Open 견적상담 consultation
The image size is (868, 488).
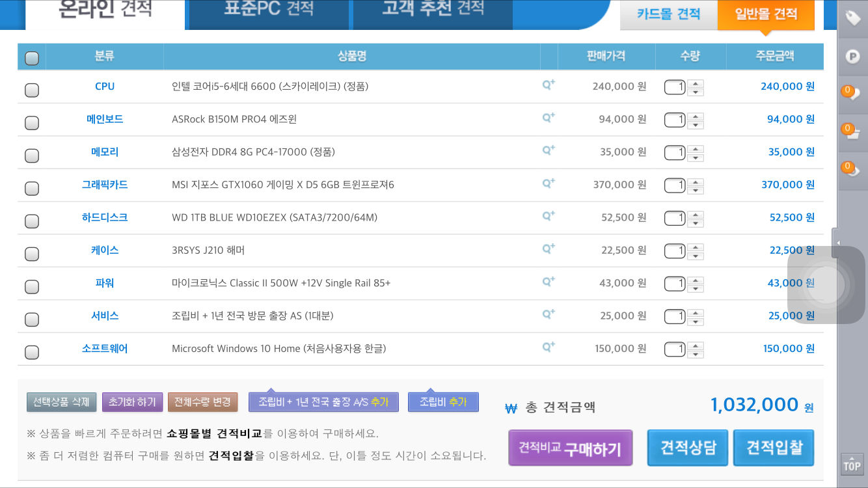tap(688, 448)
